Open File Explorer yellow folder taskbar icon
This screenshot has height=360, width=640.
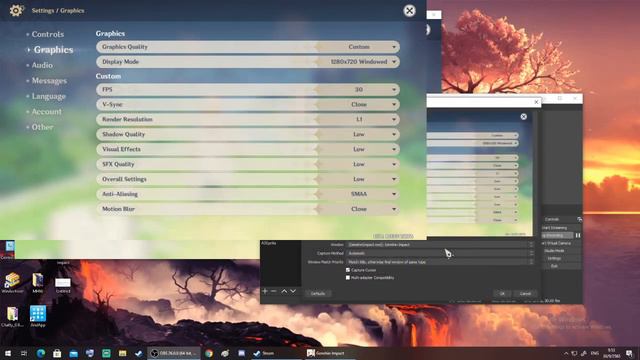[x=122, y=353]
